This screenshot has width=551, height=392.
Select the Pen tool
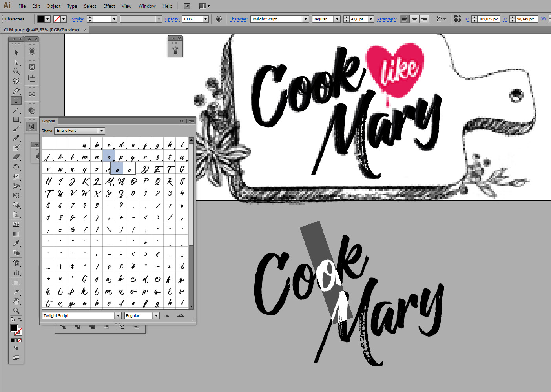pos(16,91)
